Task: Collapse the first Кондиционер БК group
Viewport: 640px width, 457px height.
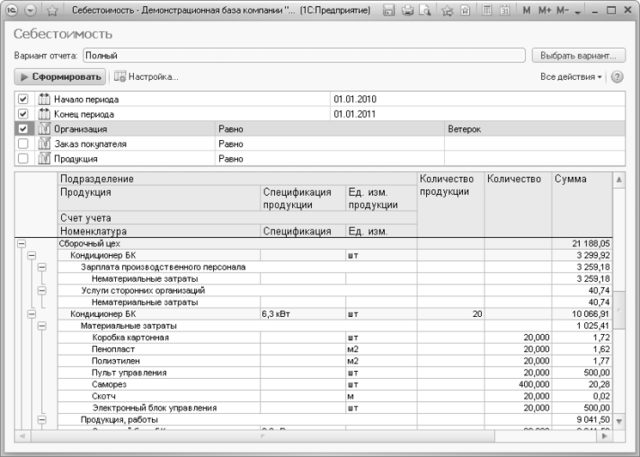Action: point(31,255)
